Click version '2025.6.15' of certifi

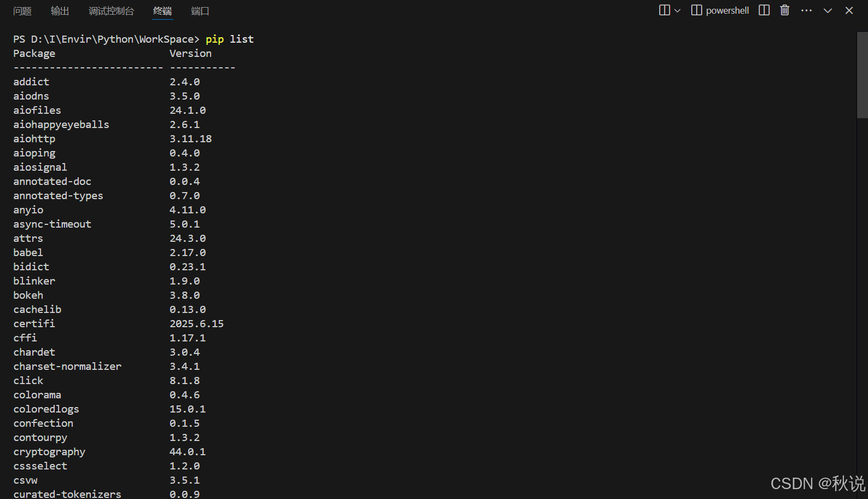click(x=196, y=323)
